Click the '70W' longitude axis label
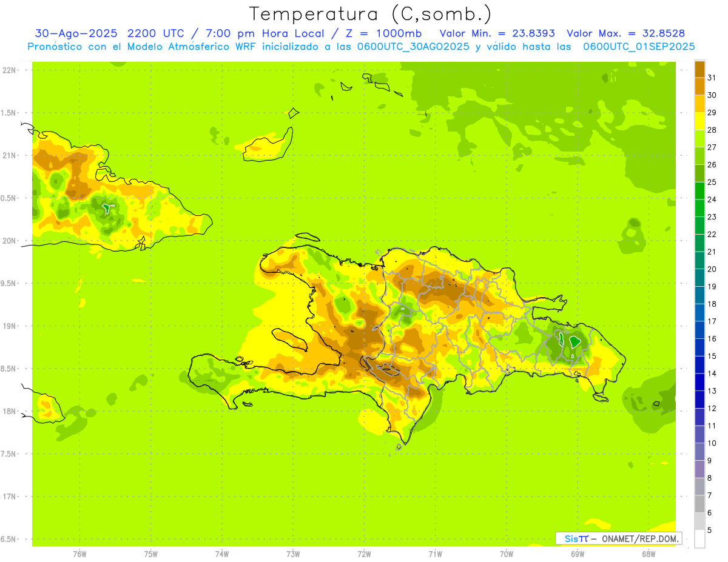 tap(507, 554)
